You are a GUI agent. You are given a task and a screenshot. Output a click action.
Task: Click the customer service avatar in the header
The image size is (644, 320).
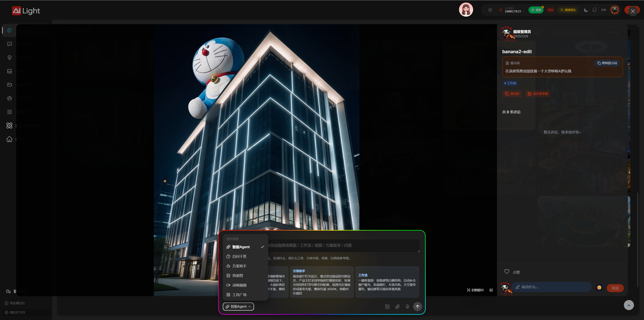[466, 10]
